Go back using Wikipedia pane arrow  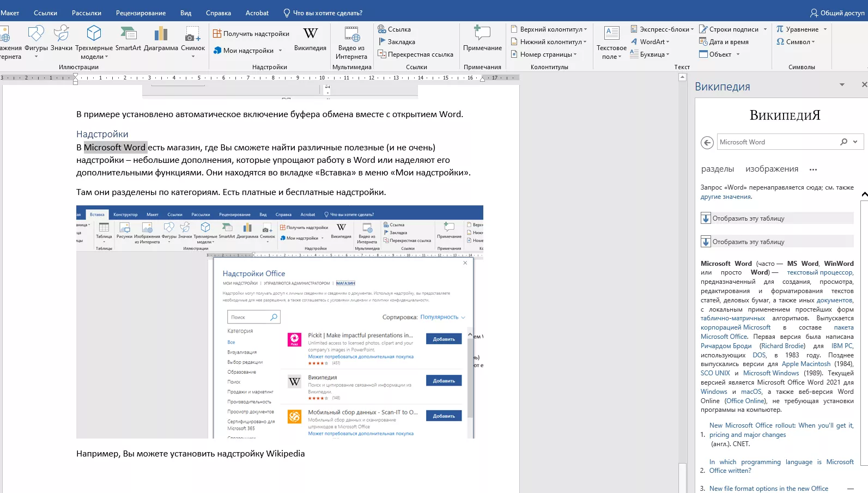click(707, 142)
